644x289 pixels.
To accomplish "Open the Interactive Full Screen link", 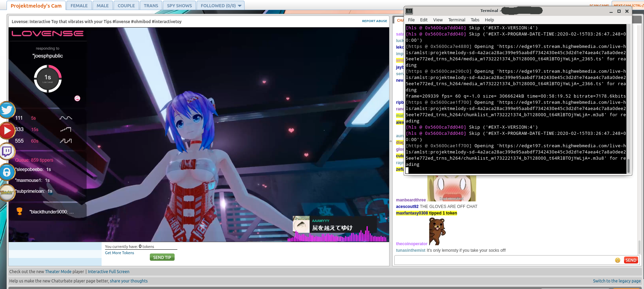I will [108, 272].
